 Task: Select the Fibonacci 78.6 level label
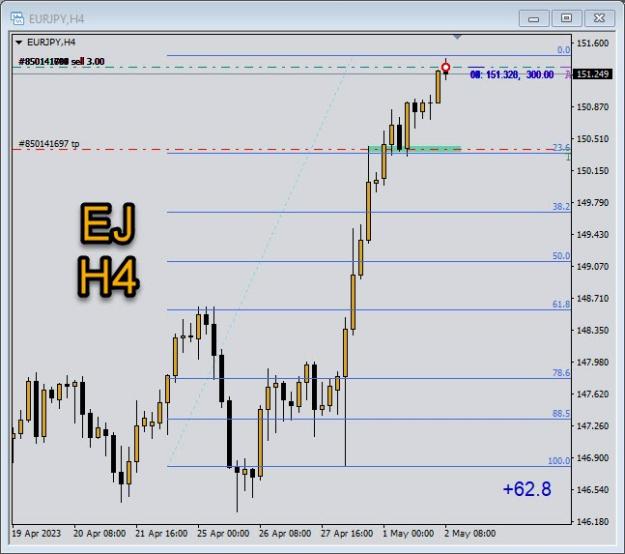coord(561,373)
